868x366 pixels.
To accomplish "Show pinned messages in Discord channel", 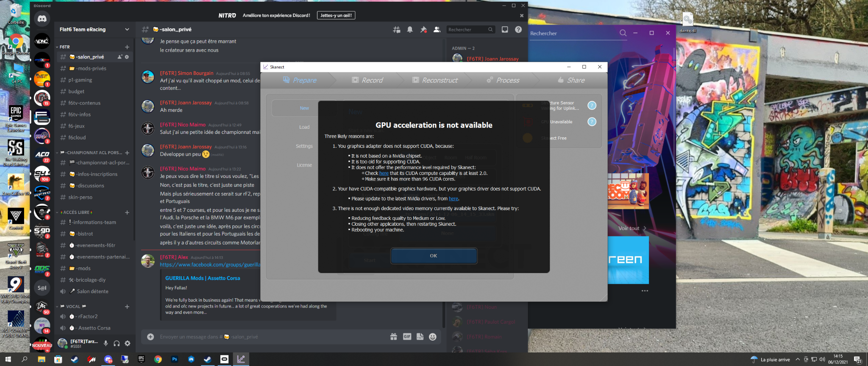I will pyautogui.click(x=423, y=30).
